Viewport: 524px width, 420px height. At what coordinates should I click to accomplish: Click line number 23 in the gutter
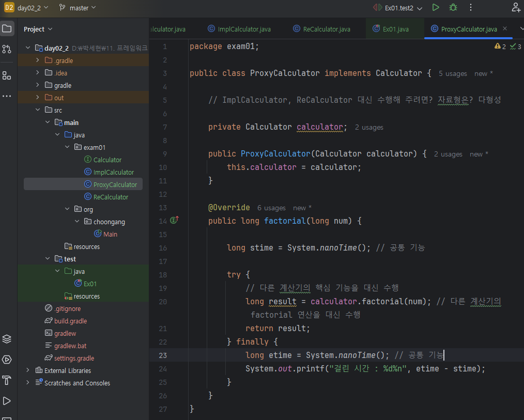(x=163, y=355)
